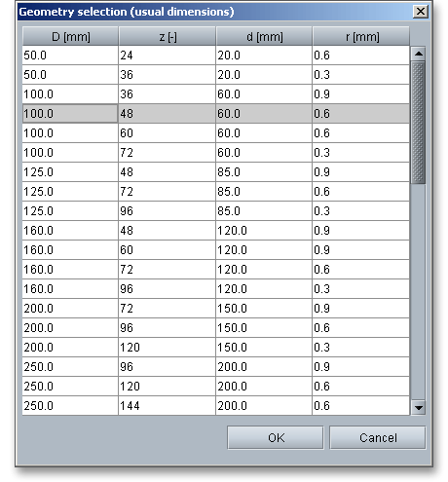This screenshot has width=448, height=482.
Task: Select the first row with z value 24
Action: (x=216, y=56)
